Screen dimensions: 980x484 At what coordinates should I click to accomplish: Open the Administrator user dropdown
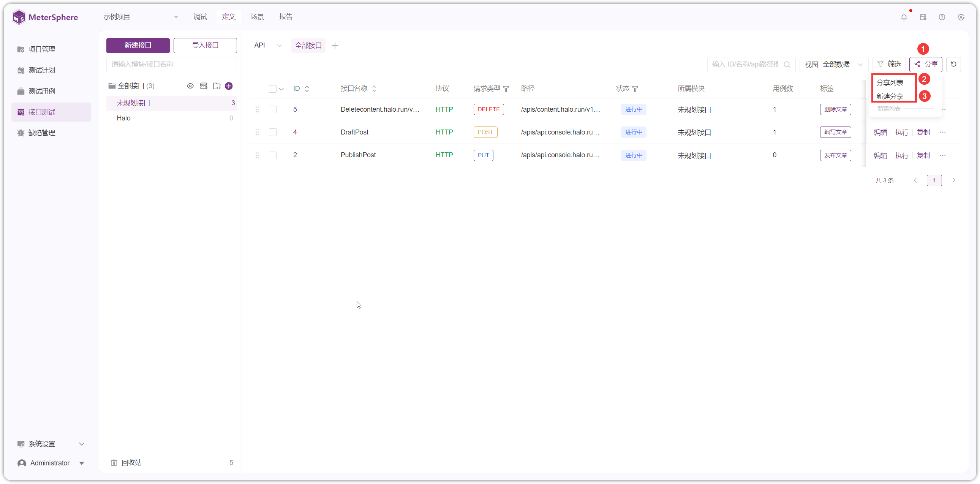pos(51,463)
